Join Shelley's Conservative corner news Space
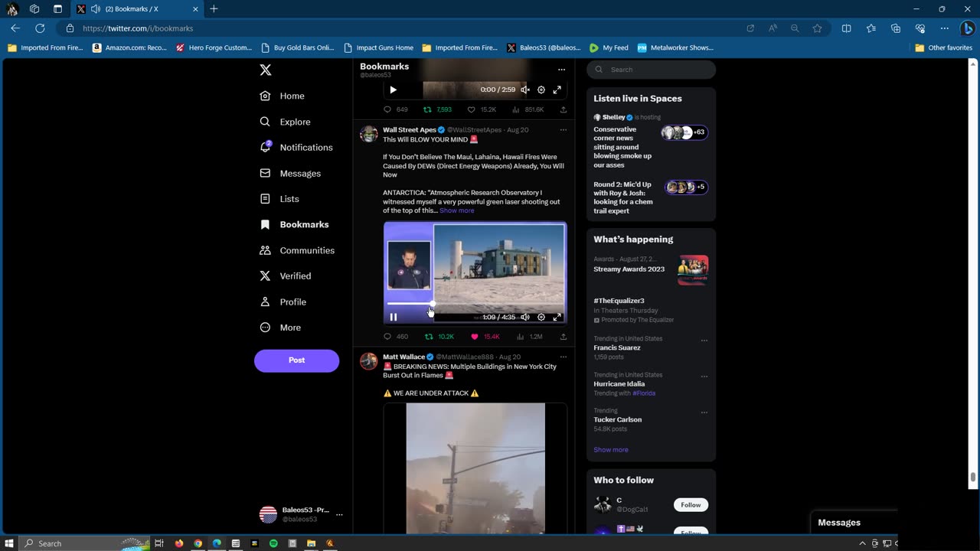 [x=651, y=142]
